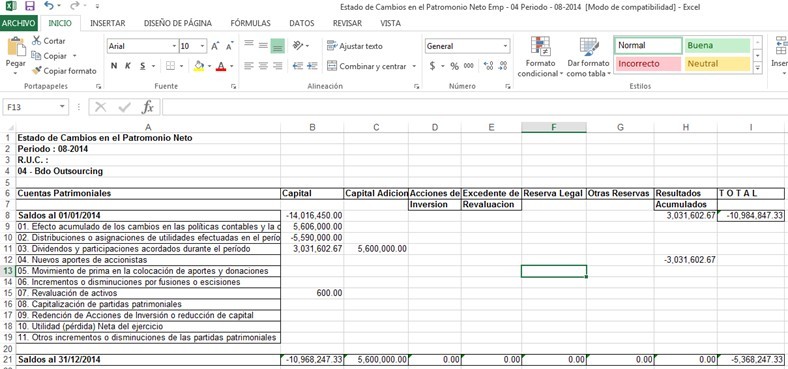Open Formato condicional menu

click(540, 57)
